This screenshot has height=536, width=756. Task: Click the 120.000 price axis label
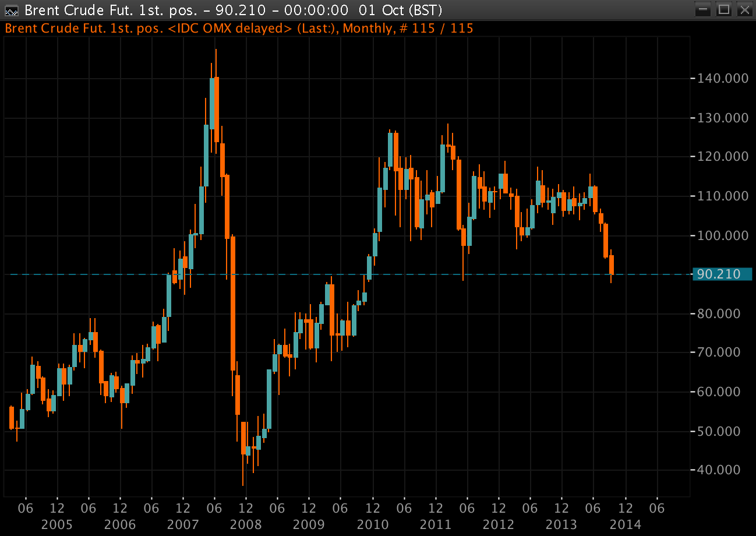tap(723, 157)
